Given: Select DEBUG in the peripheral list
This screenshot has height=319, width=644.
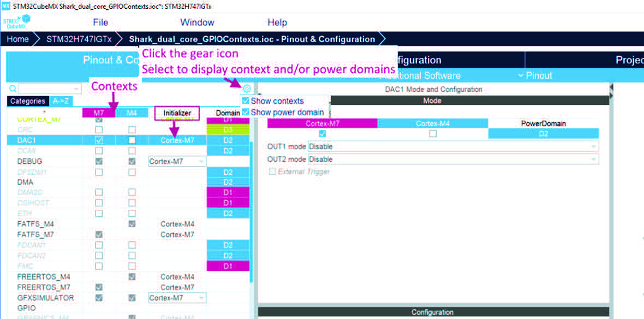Looking at the screenshot, I should click(29, 162).
